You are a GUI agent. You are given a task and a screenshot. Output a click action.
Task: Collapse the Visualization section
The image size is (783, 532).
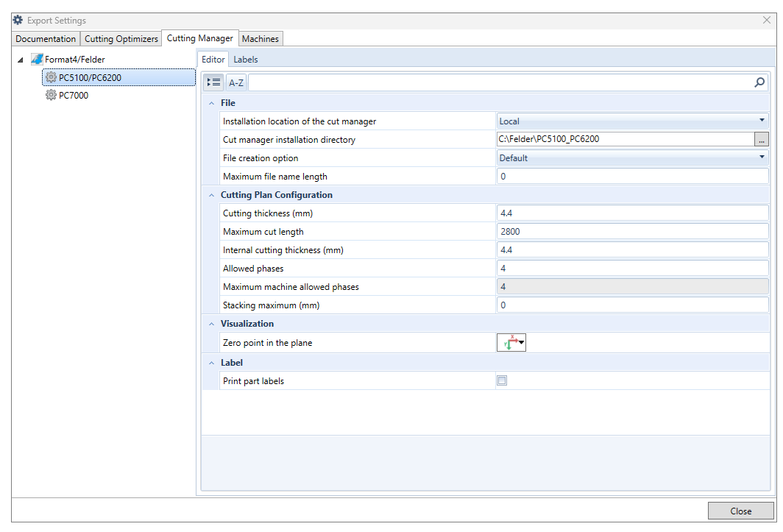(x=212, y=324)
